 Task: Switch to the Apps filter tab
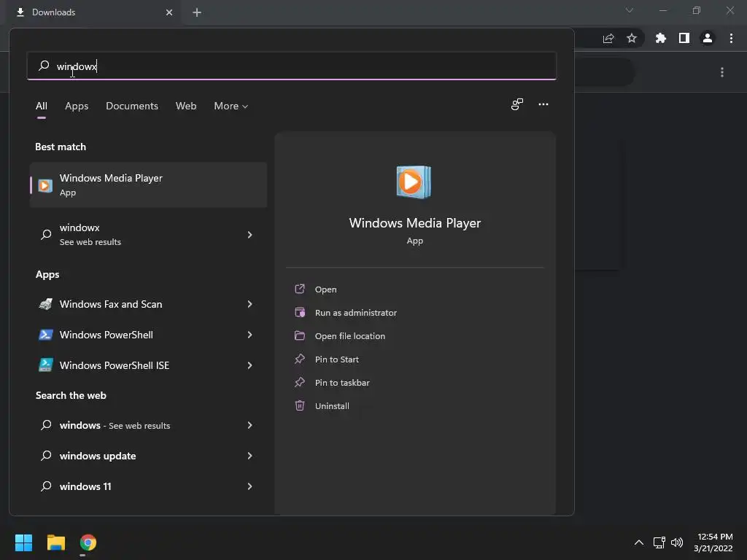click(77, 106)
